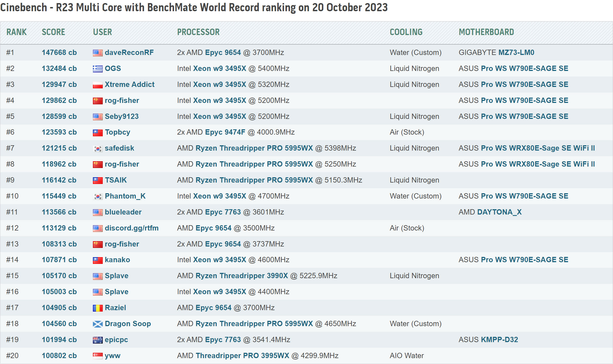
Task: Click Threadripper PRO 3995WX processor link
Action: point(242,356)
